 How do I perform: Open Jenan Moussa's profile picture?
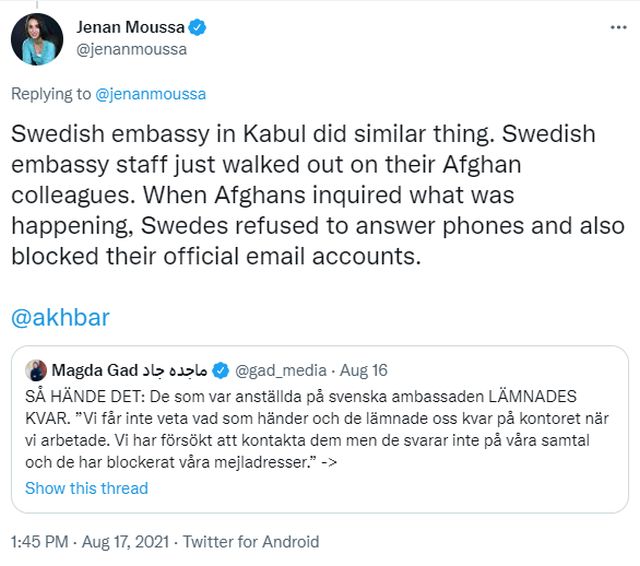(37, 38)
